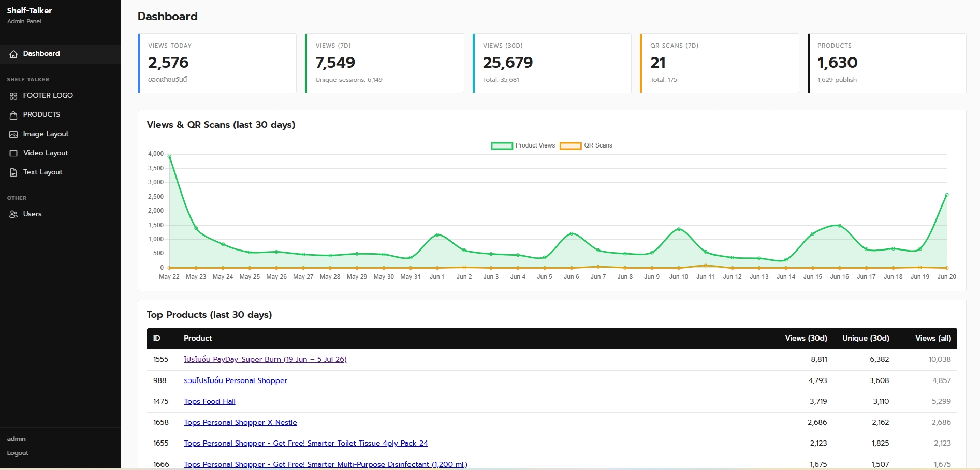Click the 6,382 unique value
The image size is (980, 470).
coord(879,359)
